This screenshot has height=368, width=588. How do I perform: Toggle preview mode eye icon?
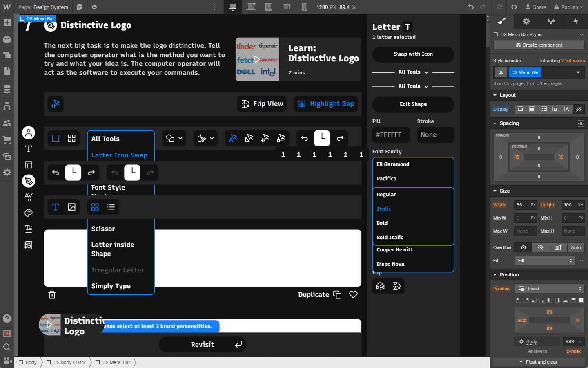click(94, 7)
